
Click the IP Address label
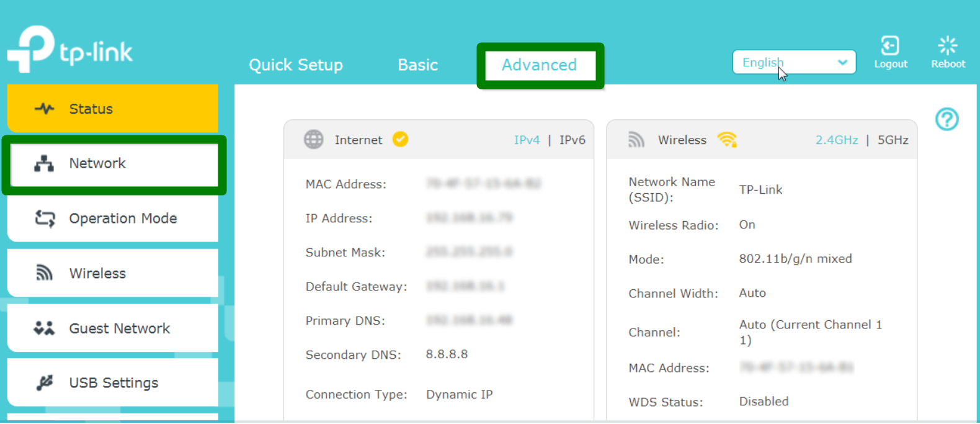pyautogui.click(x=339, y=219)
